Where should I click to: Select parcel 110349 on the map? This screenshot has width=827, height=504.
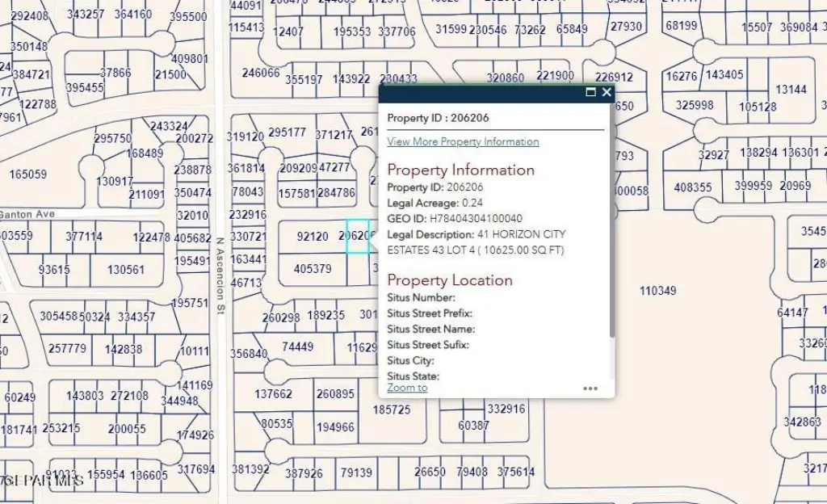click(x=657, y=291)
